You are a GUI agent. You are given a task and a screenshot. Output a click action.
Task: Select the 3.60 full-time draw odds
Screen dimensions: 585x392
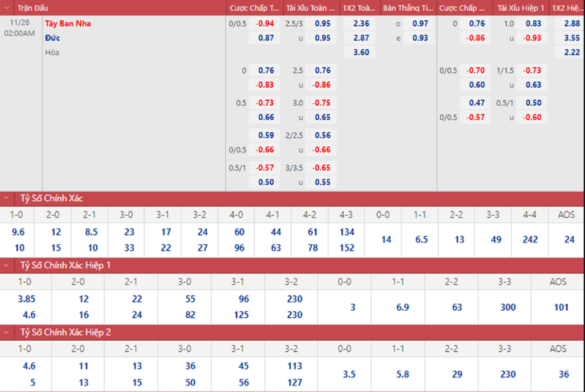point(361,53)
